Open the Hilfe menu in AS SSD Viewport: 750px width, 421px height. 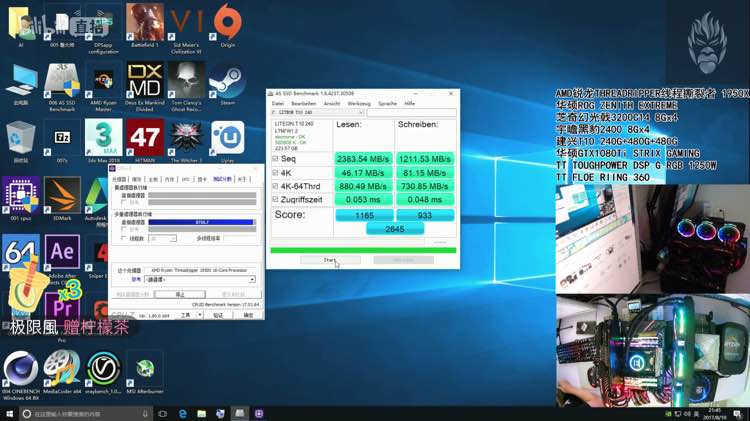(409, 103)
